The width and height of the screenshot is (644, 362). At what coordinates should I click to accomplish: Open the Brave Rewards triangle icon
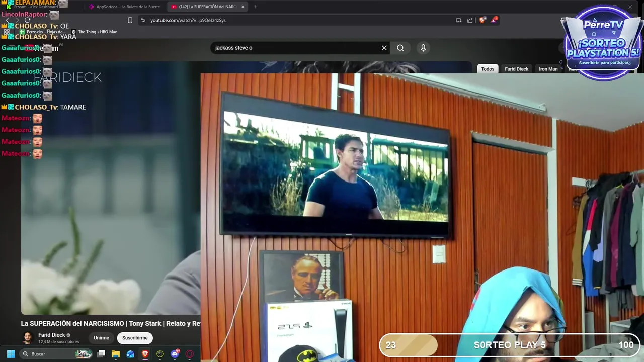point(494,20)
